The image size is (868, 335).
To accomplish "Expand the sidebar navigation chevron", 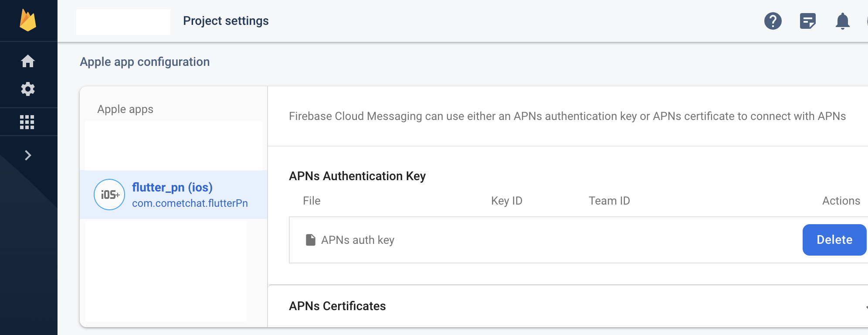I will pyautogui.click(x=28, y=155).
